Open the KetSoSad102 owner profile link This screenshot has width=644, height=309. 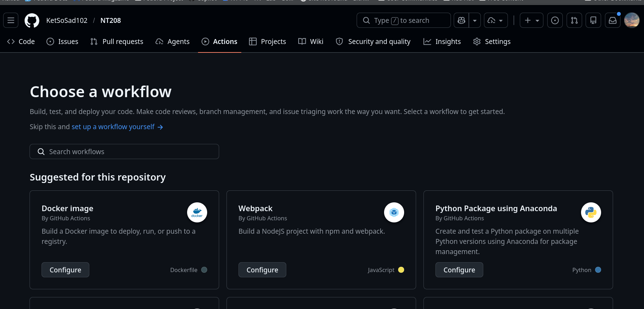pos(67,20)
